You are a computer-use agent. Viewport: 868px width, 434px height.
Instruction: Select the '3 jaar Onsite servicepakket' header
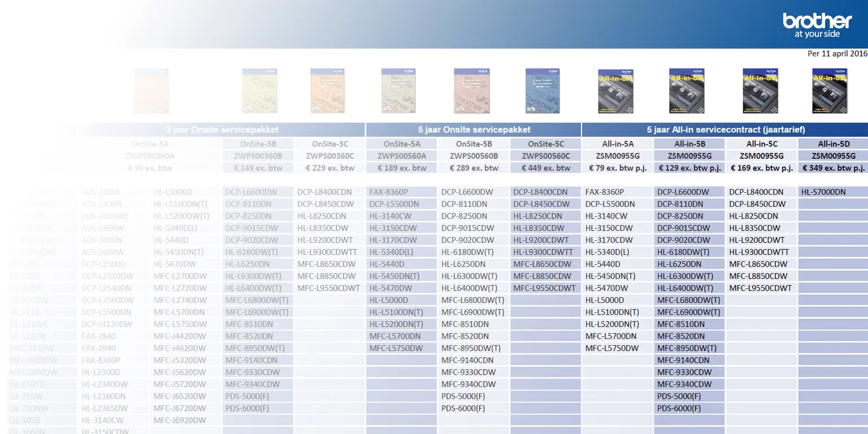click(222, 129)
